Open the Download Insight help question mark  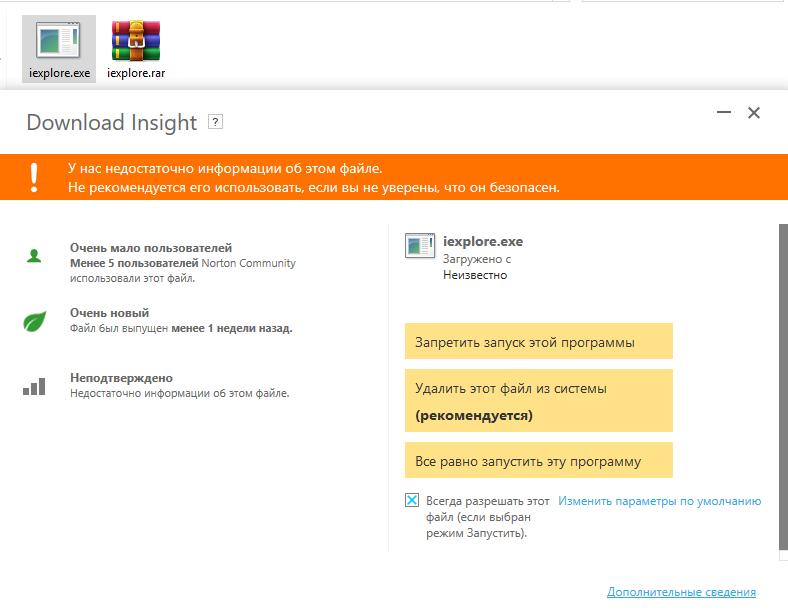click(x=216, y=122)
